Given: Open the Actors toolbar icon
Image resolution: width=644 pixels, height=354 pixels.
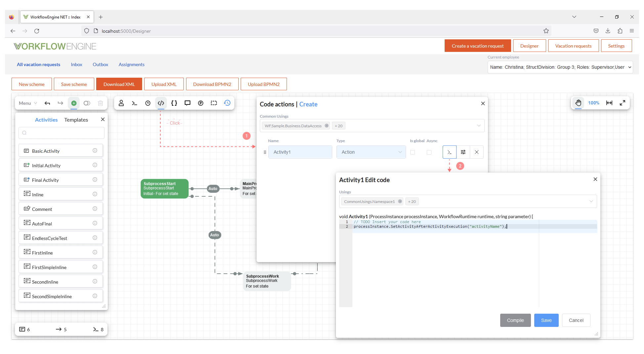Looking at the screenshot, I should 121,103.
